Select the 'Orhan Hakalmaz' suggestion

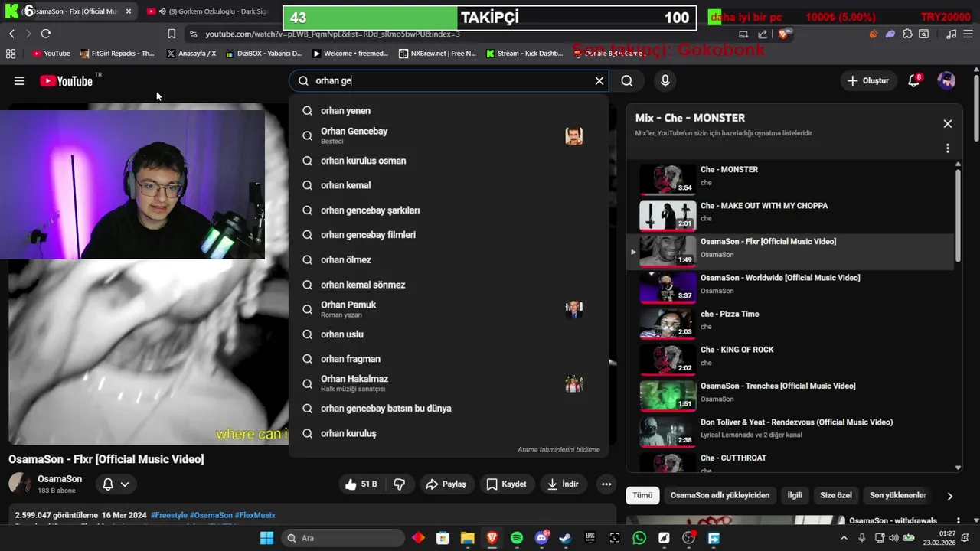(449, 383)
